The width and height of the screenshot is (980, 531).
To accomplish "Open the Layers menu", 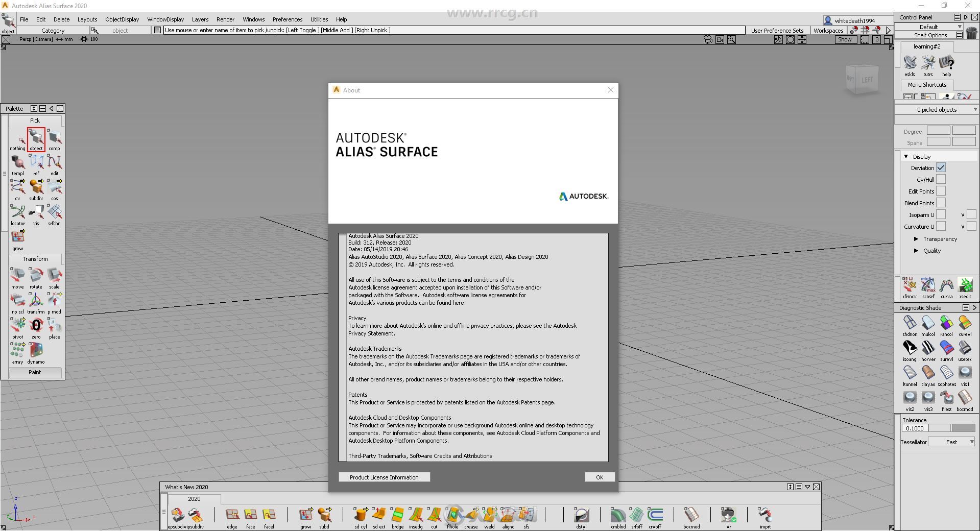I will click(200, 19).
